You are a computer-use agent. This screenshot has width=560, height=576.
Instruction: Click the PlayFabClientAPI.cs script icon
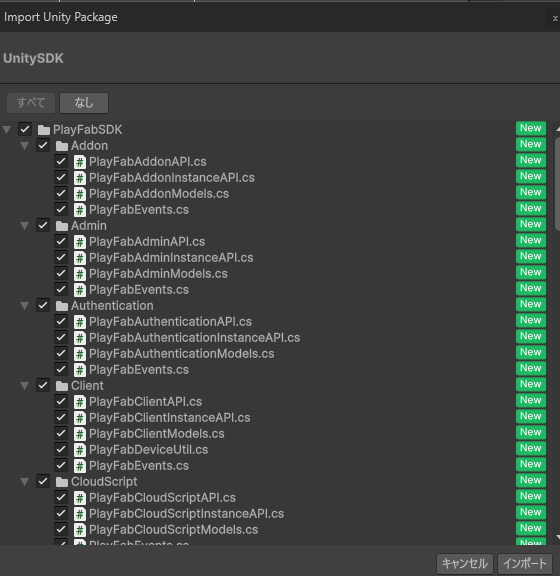click(80, 402)
